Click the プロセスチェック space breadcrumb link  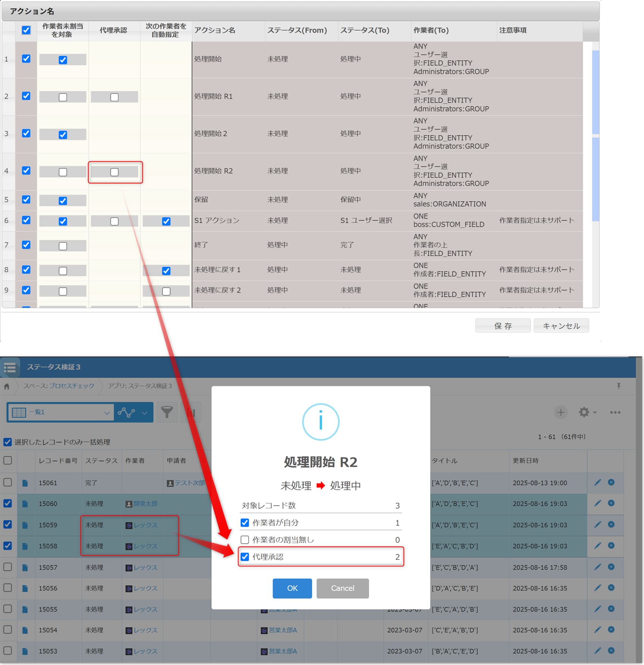pos(71,386)
